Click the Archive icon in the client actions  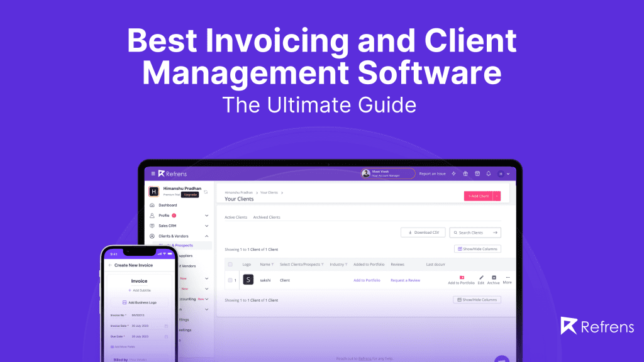click(x=492, y=277)
